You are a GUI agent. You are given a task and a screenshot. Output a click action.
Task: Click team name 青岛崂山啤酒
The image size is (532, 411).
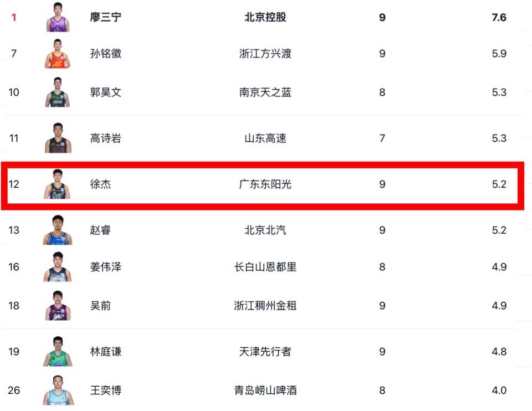[x=265, y=390]
